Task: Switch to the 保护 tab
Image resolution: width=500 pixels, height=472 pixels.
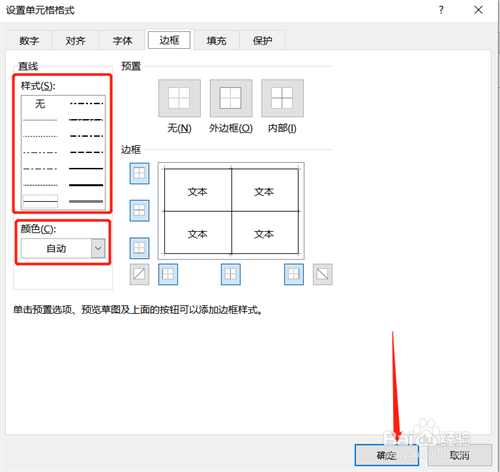Action: [262, 41]
